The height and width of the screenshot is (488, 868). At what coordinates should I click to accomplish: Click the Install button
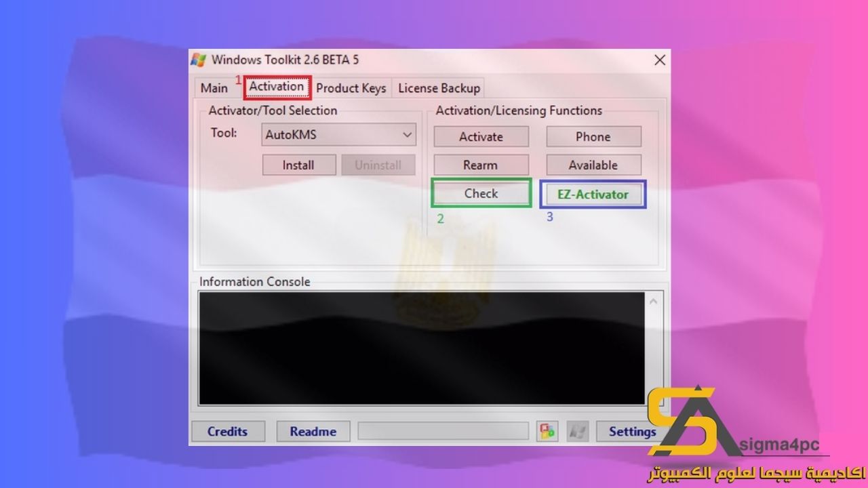point(298,165)
